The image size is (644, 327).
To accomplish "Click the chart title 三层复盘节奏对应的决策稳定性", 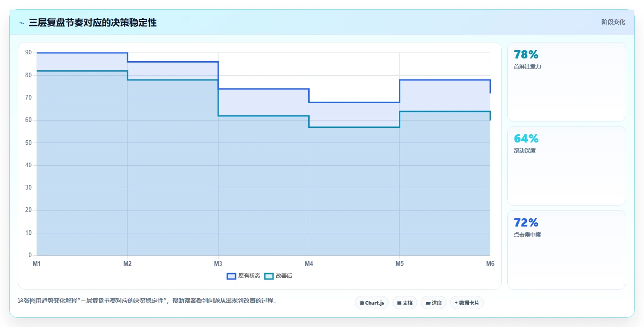I will tap(92, 22).
